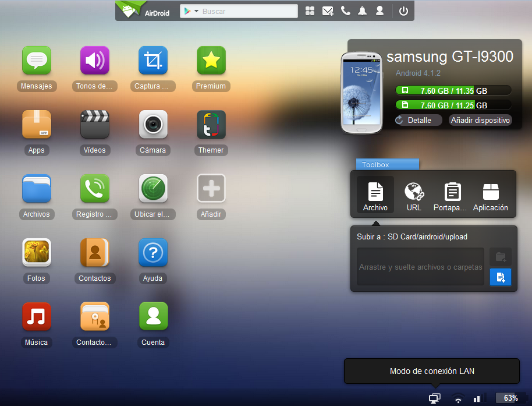Select the Archivo tab in Toolbox

pos(375,195)
